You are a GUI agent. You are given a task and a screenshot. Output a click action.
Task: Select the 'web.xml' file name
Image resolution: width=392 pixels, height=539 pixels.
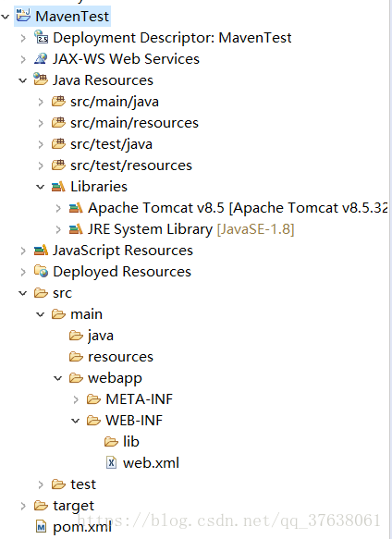pyautogui.click(x=151, y=463)
